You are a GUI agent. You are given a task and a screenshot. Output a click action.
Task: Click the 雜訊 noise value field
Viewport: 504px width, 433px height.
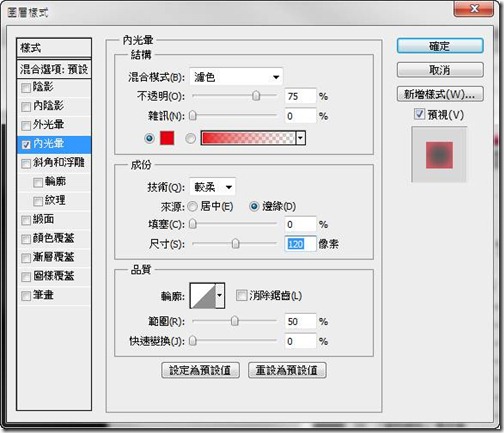(300, 116)
